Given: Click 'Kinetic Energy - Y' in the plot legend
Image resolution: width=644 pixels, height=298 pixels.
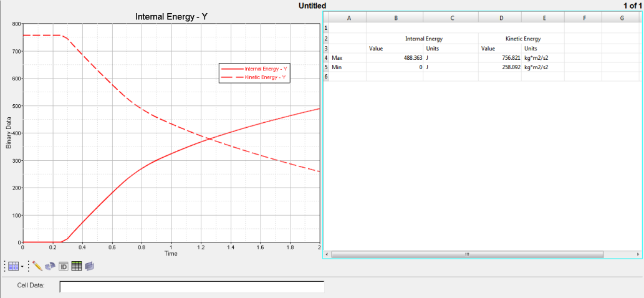Looking at the screenshot, I should (265, 77).
